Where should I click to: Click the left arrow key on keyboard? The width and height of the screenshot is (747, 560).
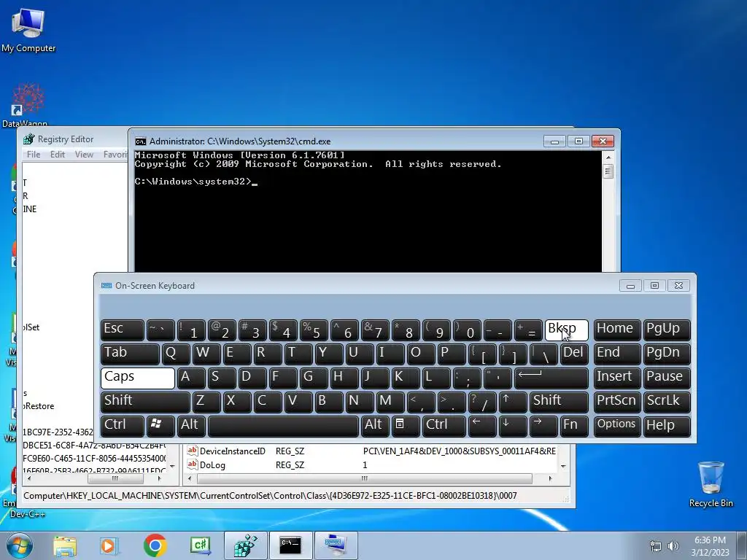tap(481, 426)
